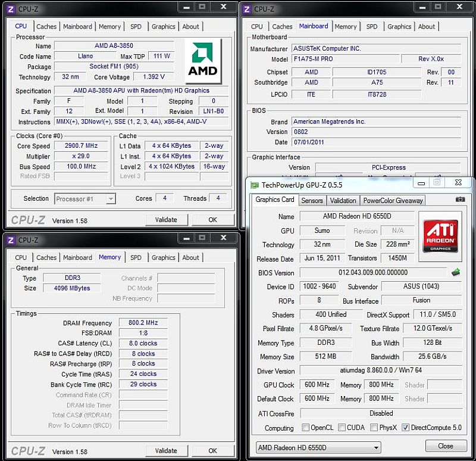Switch to Memory tab in the Mainboard window
Viewport: 476px width, 461px height.
point(346,27)
